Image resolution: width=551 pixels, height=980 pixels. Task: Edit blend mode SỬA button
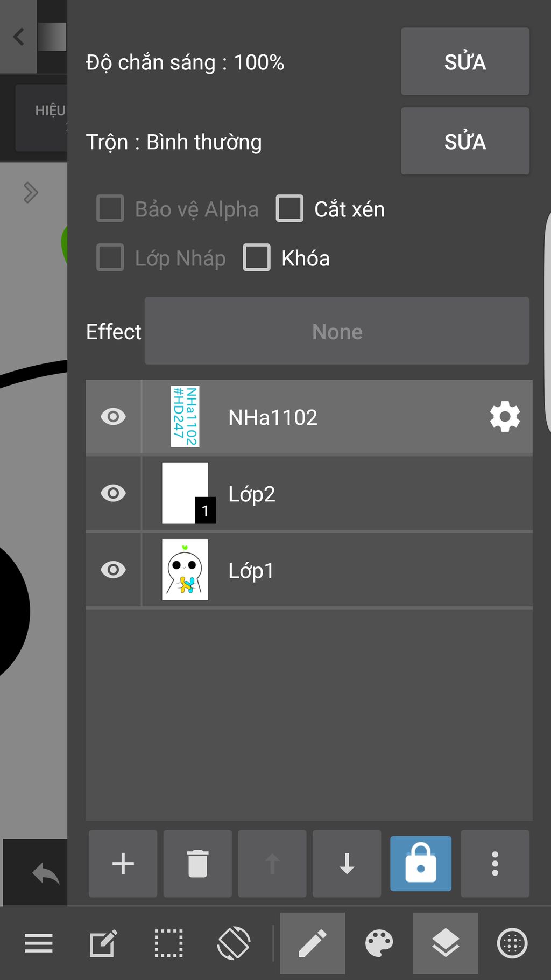(465, 141)
